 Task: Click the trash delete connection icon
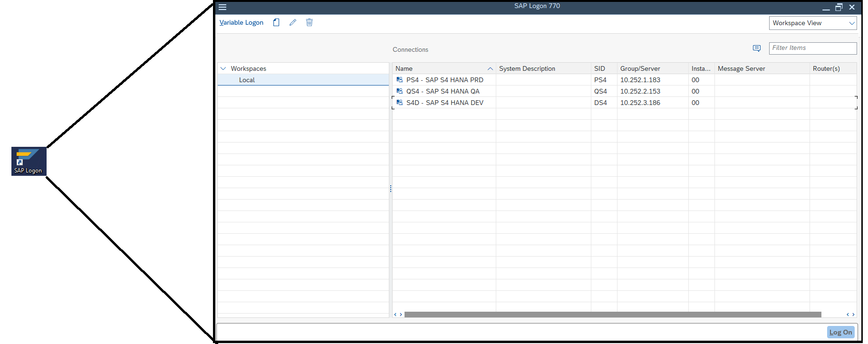click(x=309, y=22)
